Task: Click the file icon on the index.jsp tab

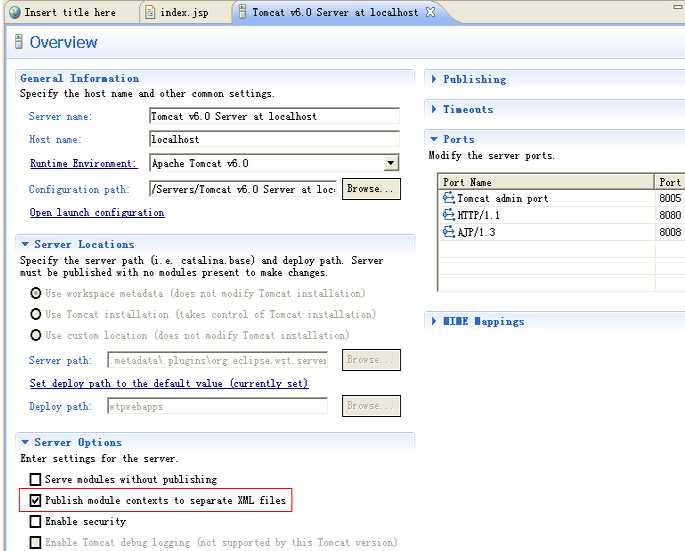Action: 150,12
